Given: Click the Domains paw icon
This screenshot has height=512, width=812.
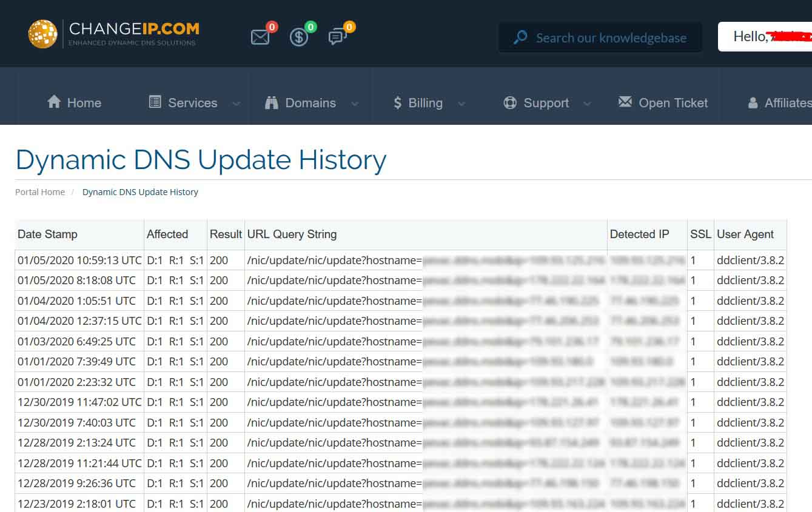Looking at the screenshot, I should tap(272, 102).
